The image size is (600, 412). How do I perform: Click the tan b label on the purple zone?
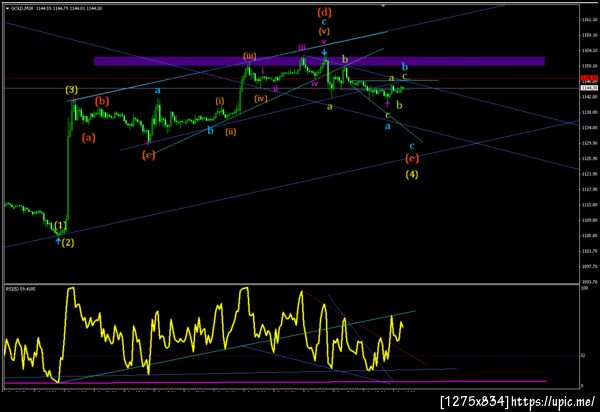pos(345,59)
